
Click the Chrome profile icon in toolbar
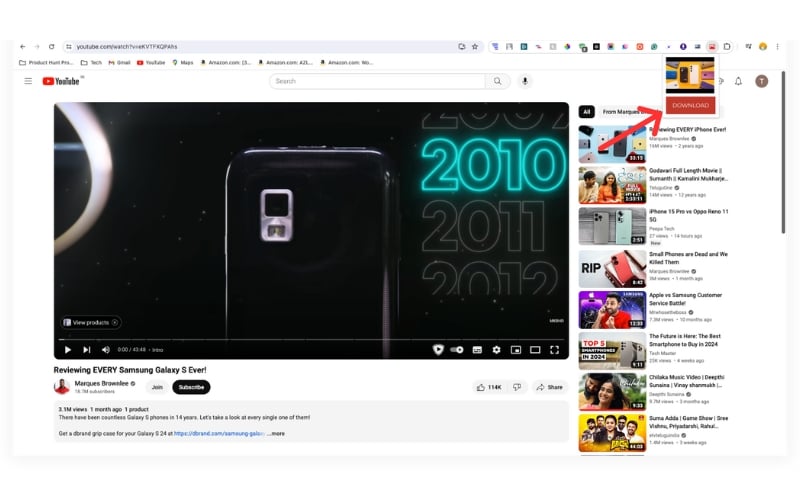click(x=763, y=46)
